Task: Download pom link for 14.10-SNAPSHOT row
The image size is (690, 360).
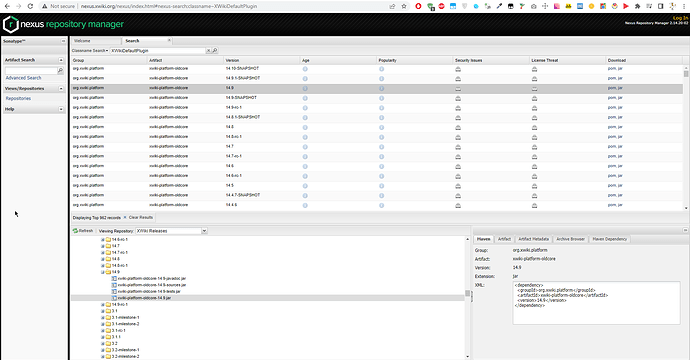Action: point(612,69)
